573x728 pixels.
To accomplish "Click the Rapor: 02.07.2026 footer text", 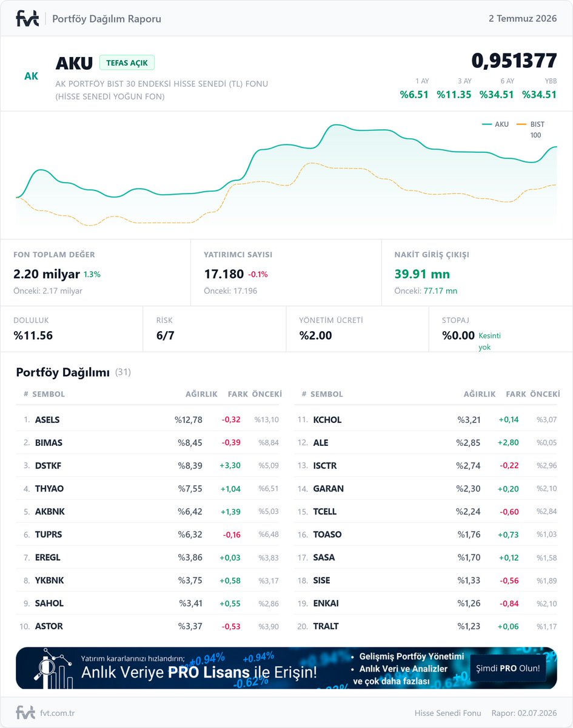I will [524, 713].
